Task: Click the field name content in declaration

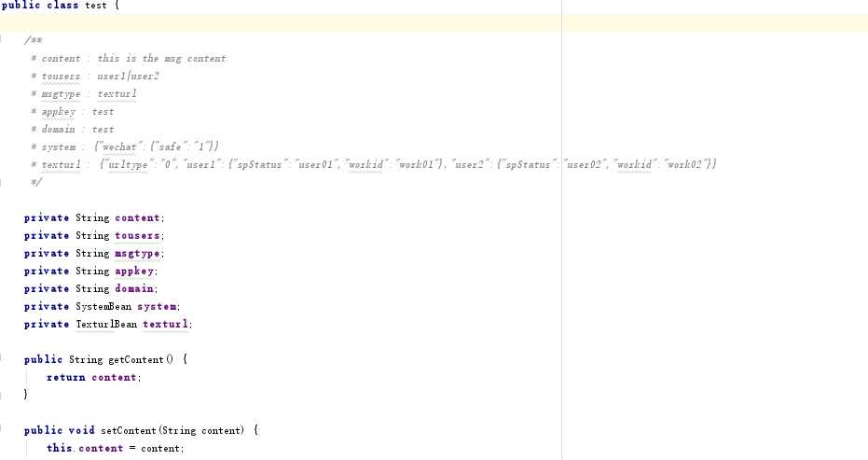Action: tap(137, 217)
